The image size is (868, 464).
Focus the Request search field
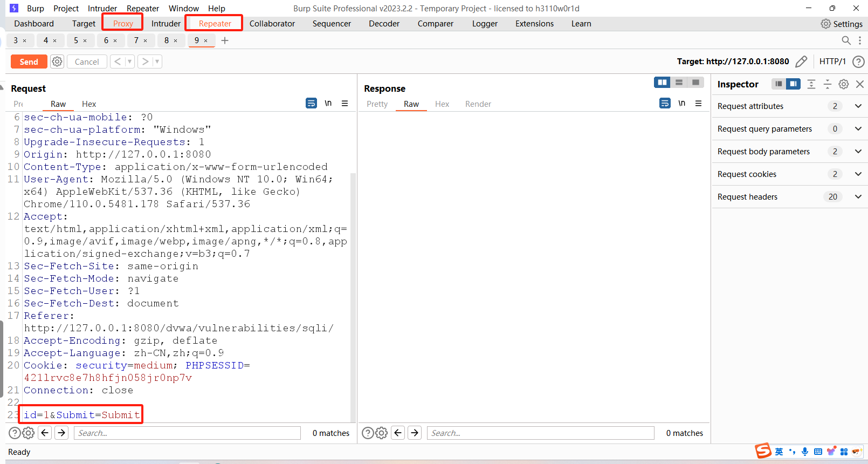point(187,433)
